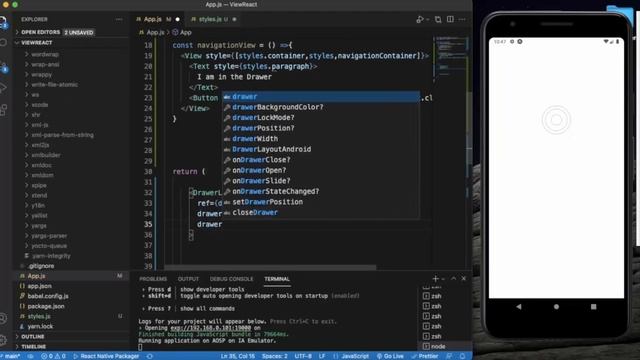Tap the Android emulator recents square button
Screen dimensions: 640x360
(593, 307)
